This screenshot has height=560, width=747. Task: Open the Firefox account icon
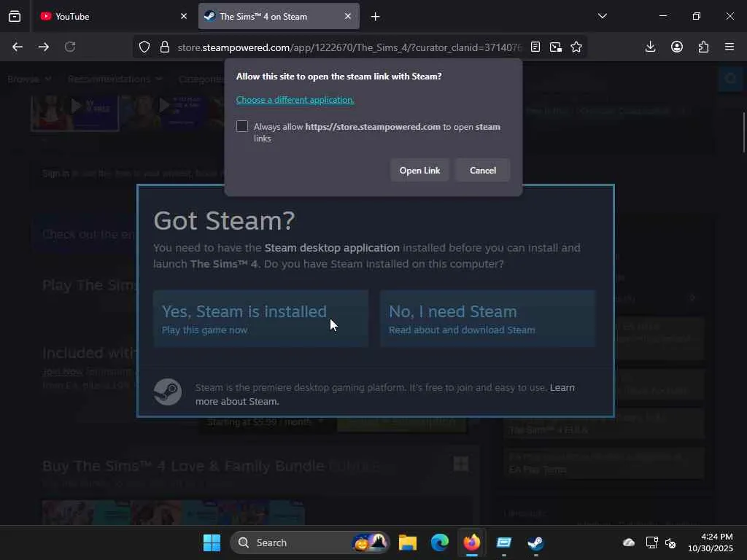point(677,47)
